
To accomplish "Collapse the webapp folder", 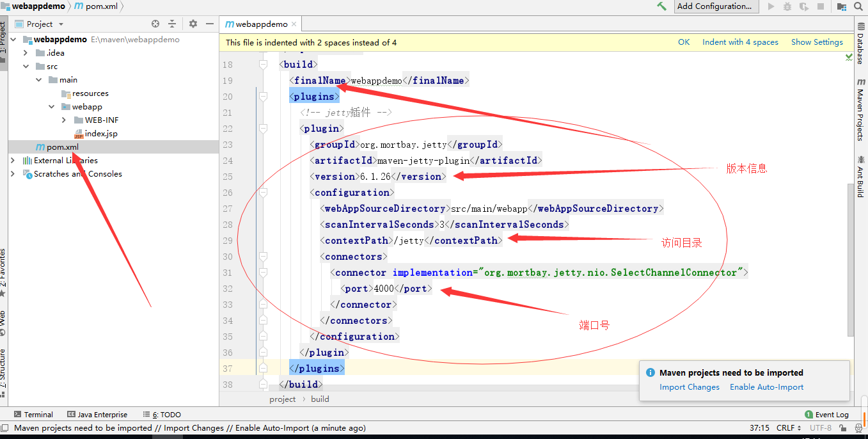I will (x=51, y=107).
